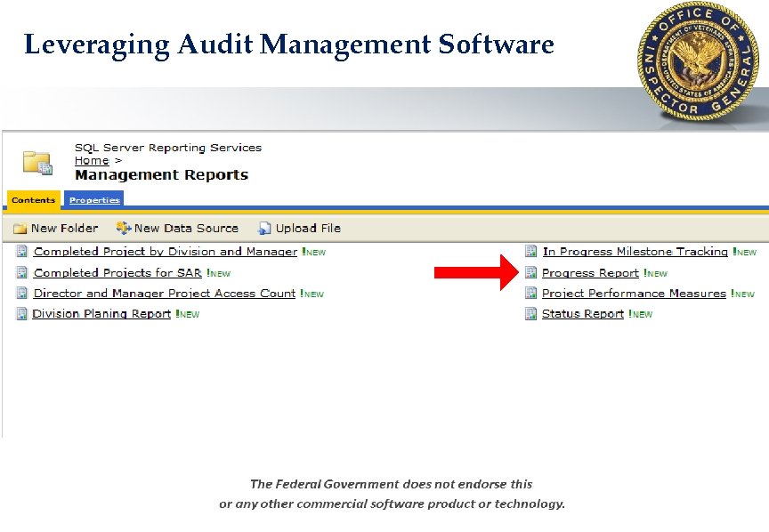The height and width of the screenshot is (532, 769).
Task: Open Director and Manager Project Access Count
Action: 165,294
